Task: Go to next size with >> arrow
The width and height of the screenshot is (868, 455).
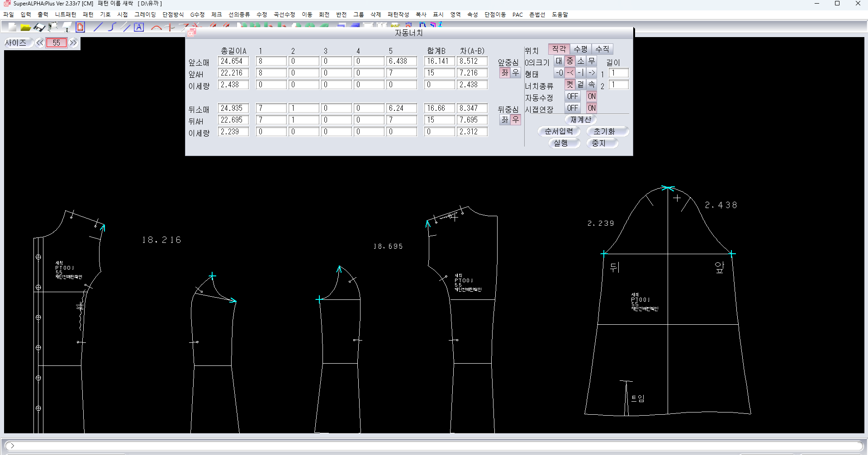Action: coord(73,43)
